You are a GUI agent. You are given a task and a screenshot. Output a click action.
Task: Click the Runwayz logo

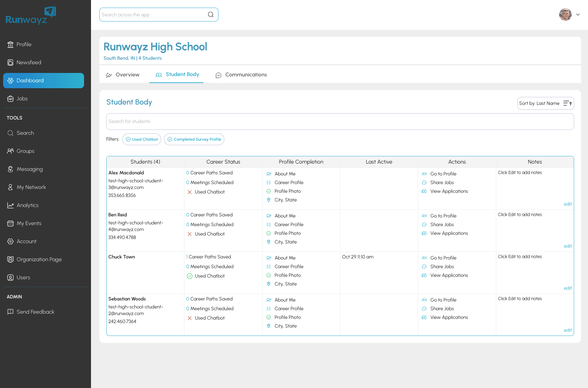31,16
